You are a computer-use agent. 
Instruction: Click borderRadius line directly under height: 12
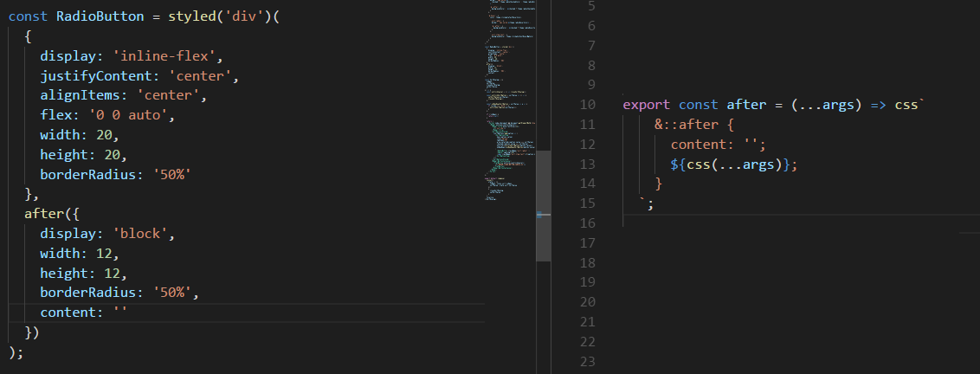(119, 293)
